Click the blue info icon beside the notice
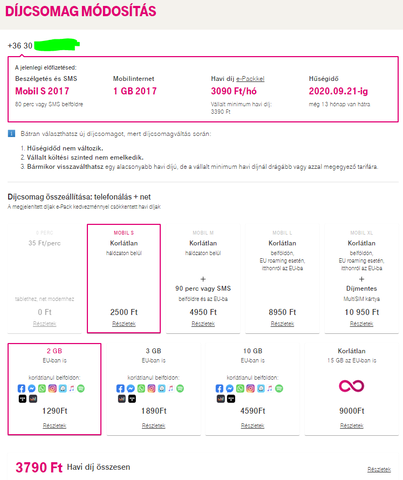The width and height of the screenshot is (403, 480). click(x=11, y=134)
